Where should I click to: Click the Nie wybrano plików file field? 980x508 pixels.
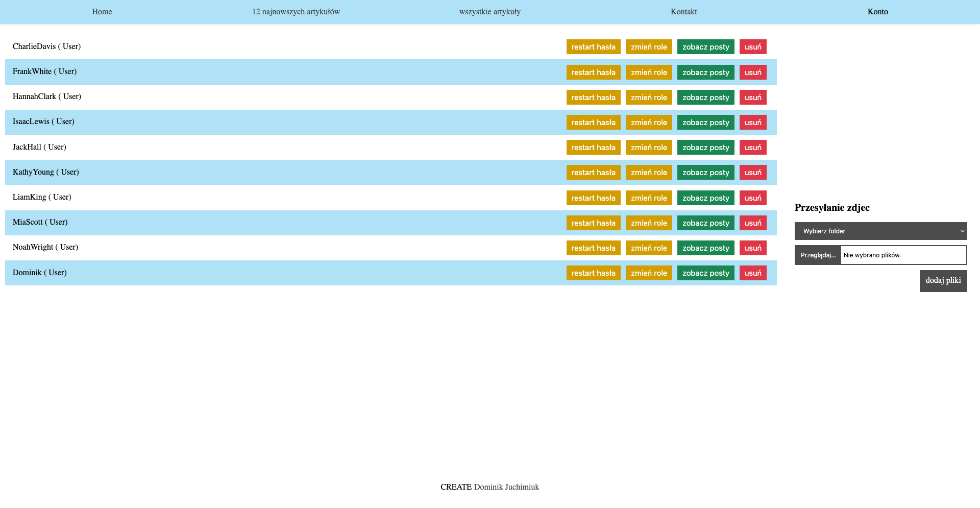coord(903,255)
